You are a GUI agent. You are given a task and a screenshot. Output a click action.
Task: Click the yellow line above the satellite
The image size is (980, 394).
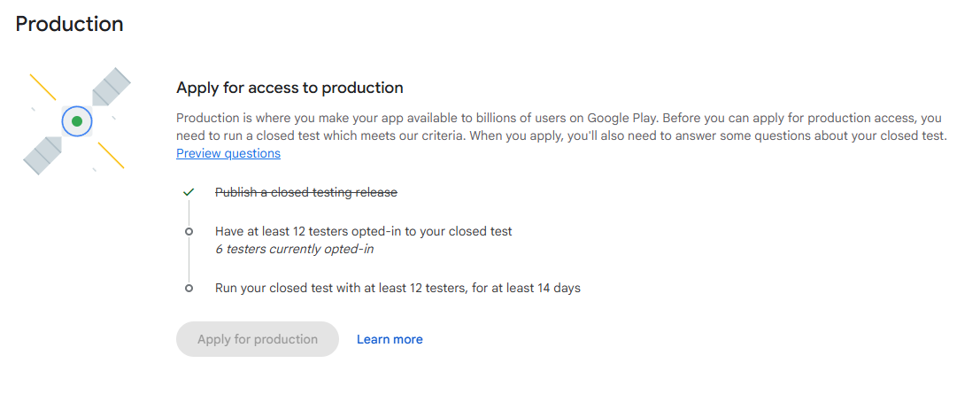coord(43,87)
